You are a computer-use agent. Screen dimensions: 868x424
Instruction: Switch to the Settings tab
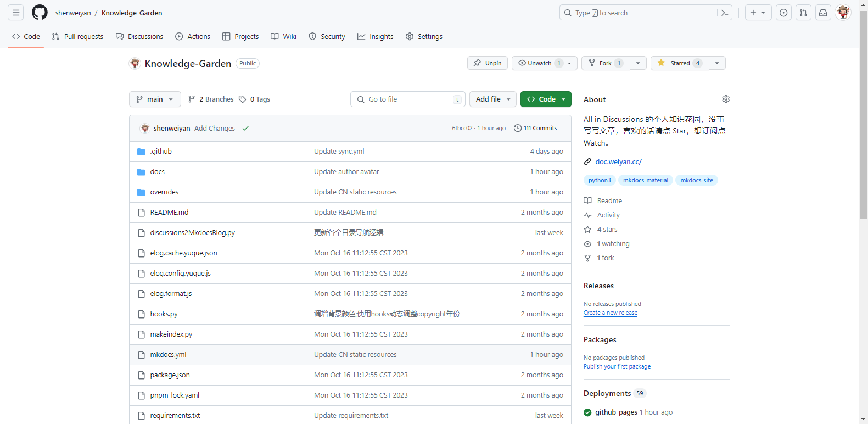[x=424, y=36]
